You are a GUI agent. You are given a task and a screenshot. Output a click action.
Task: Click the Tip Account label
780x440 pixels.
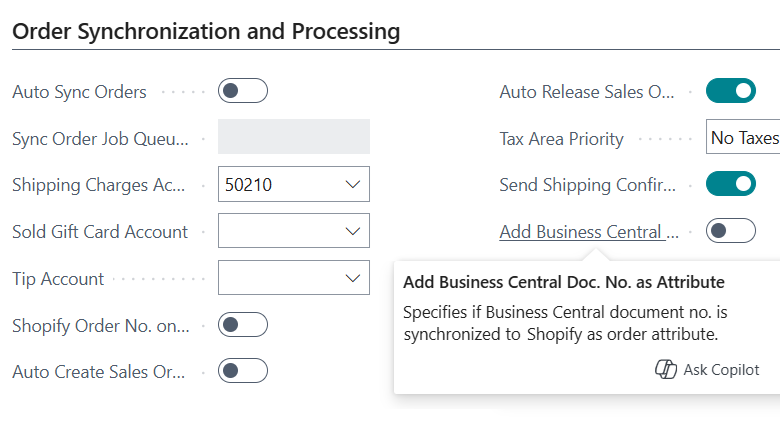pyautogui.click(x=58, y=279)
